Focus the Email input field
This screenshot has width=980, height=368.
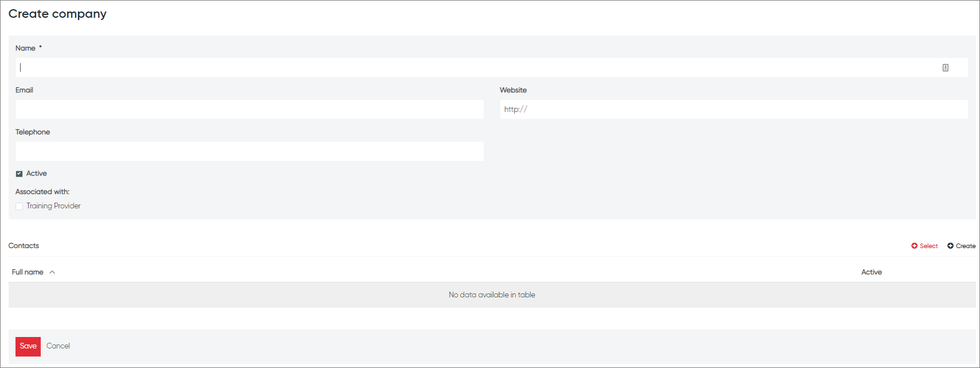coord(250,109)
